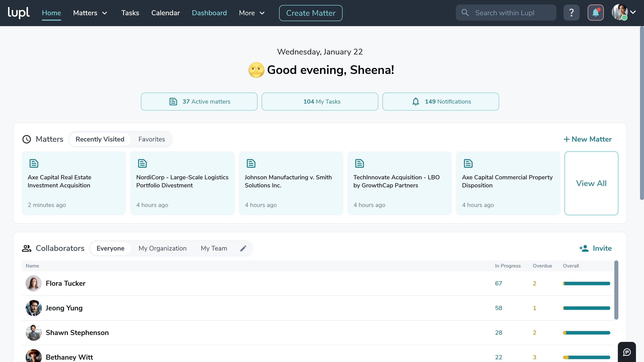Click Flora Tucker's overall progress bar
This screenshot has height=362, width=644.
tap(586, 283)
